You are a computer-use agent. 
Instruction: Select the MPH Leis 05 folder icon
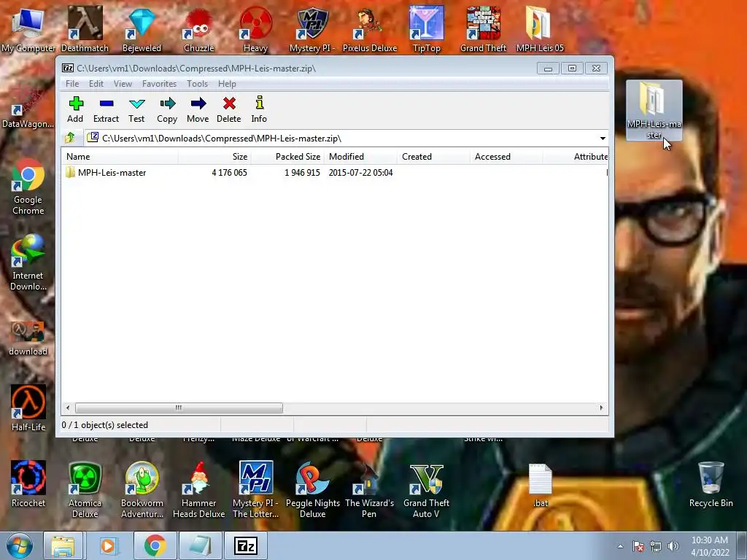540,29
